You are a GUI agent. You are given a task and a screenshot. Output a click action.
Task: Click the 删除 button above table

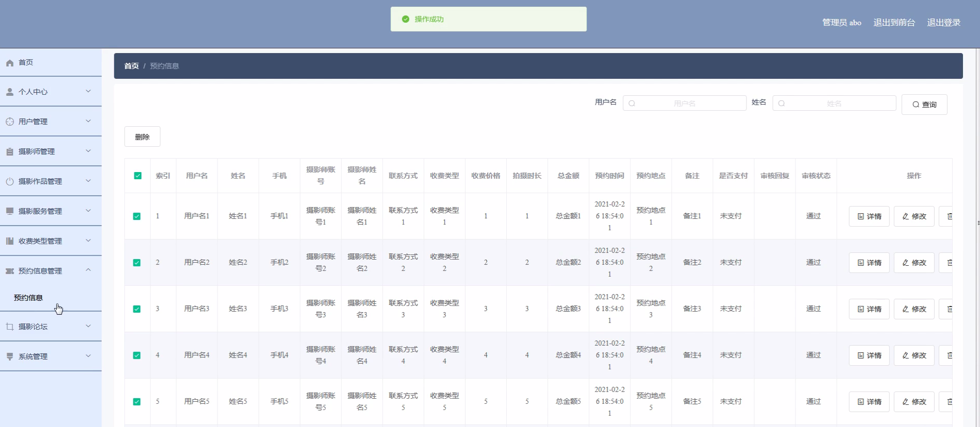[142, 137]
